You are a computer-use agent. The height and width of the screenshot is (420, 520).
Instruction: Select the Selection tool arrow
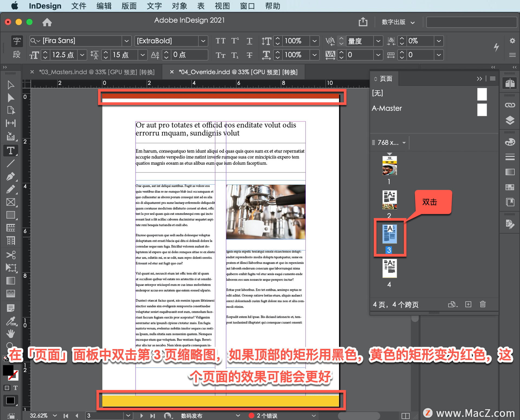[x=11, y=85]
